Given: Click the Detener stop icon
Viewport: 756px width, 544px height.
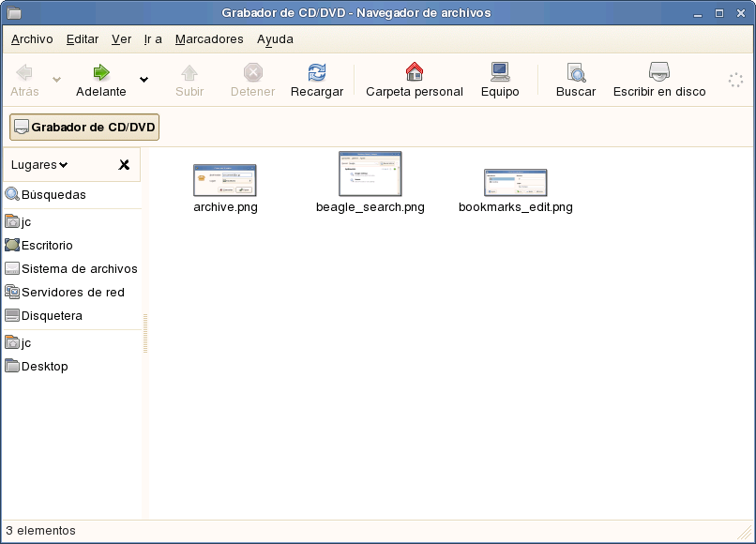Looking at the screenshot, I should [x=252, y=72].
